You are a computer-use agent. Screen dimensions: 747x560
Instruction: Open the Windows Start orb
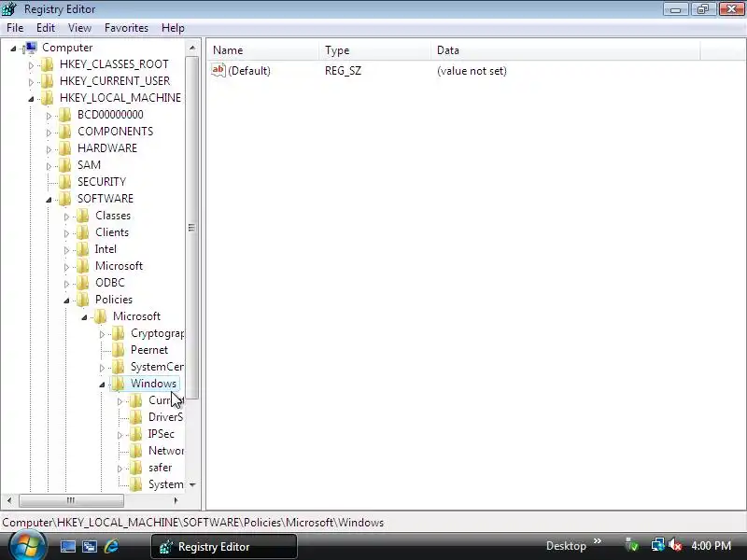28,546
